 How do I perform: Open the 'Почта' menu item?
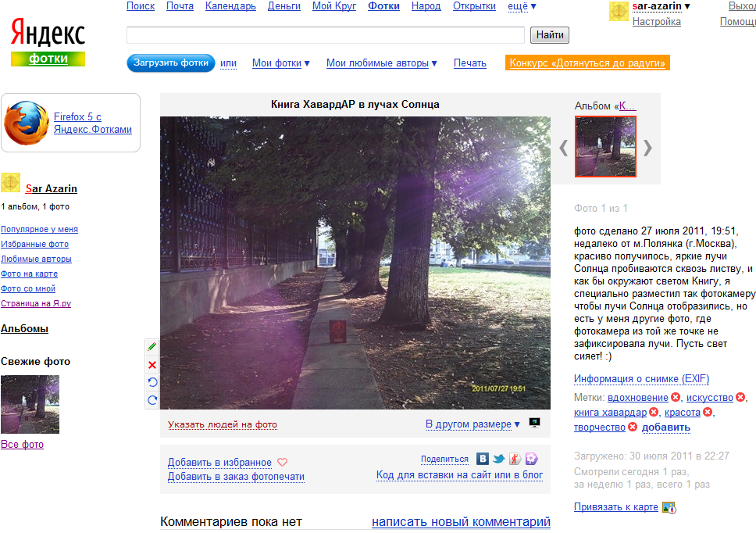tap(179, 5)
